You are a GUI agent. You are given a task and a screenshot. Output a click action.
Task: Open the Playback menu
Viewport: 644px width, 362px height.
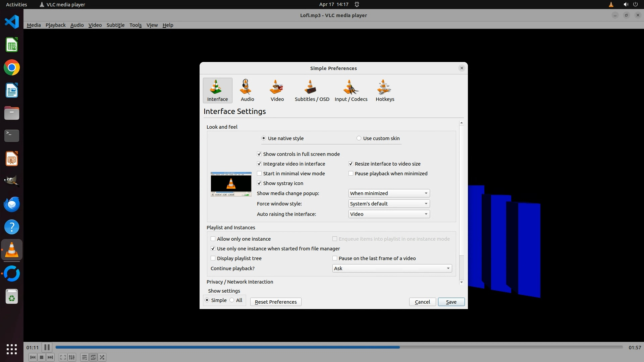55,25
